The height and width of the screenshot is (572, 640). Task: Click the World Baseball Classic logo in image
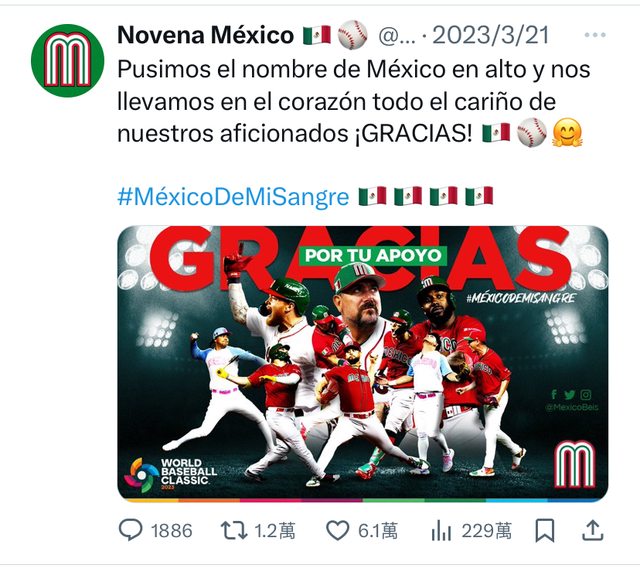(170, 474)
